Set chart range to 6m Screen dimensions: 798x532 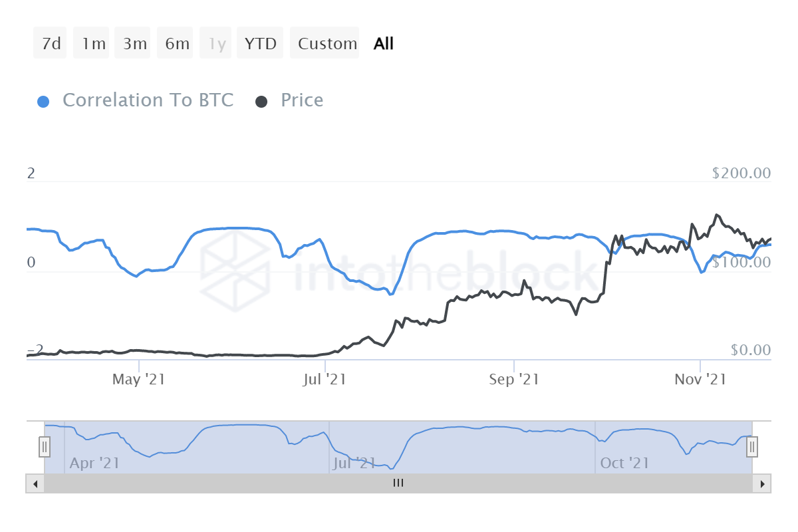point(177,44)
